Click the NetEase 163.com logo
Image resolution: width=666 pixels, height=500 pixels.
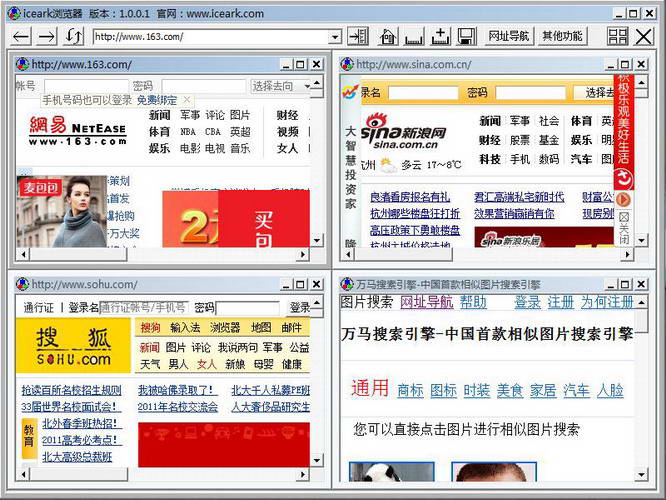pos(77,131)
